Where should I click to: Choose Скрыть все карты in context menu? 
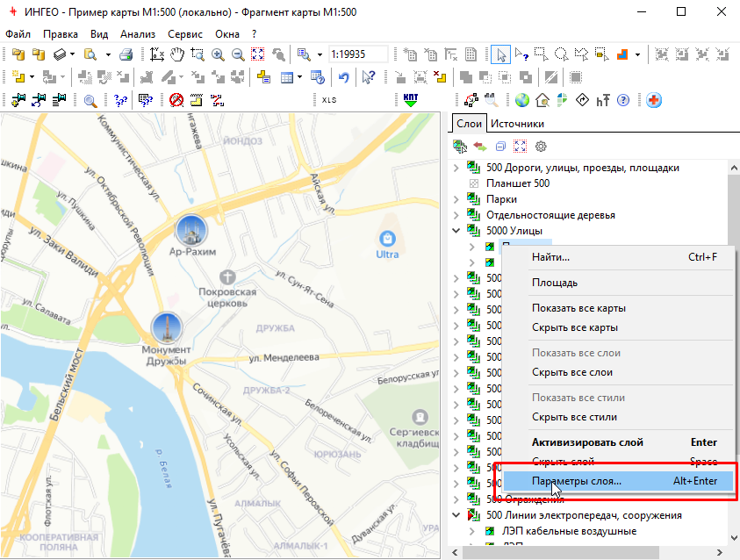[618, 327]
